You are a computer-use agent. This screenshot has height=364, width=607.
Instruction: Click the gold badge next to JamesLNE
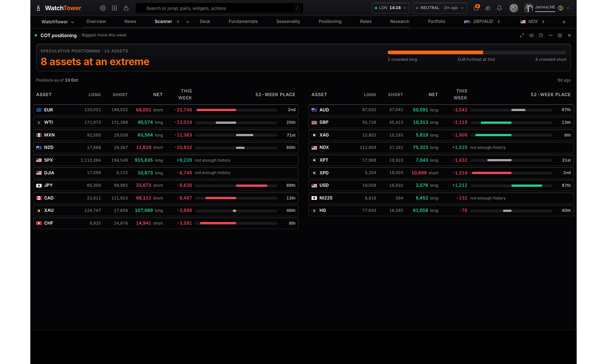[560, 8]
